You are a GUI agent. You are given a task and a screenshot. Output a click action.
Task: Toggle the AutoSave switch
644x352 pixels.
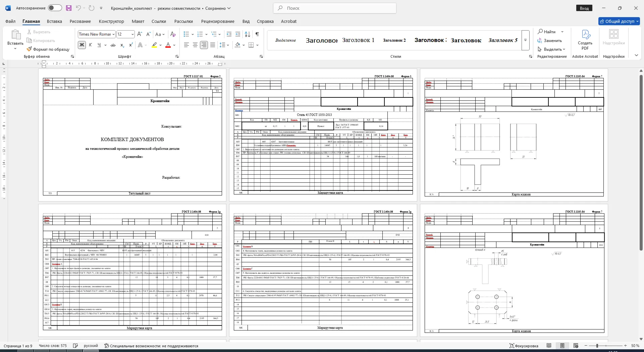55,8
